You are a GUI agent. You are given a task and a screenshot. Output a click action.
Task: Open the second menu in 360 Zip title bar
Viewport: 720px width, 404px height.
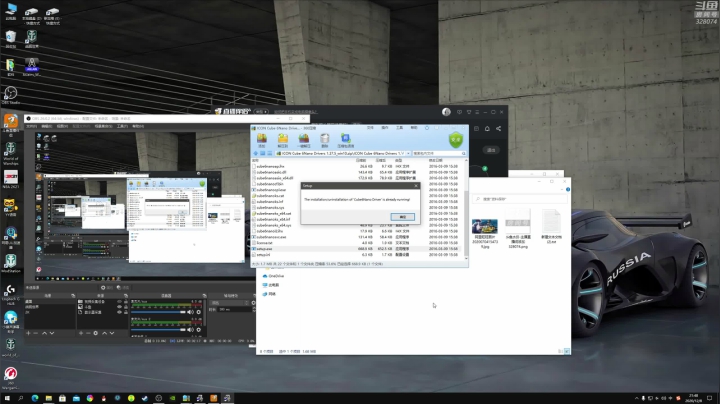tap(385, 128)
